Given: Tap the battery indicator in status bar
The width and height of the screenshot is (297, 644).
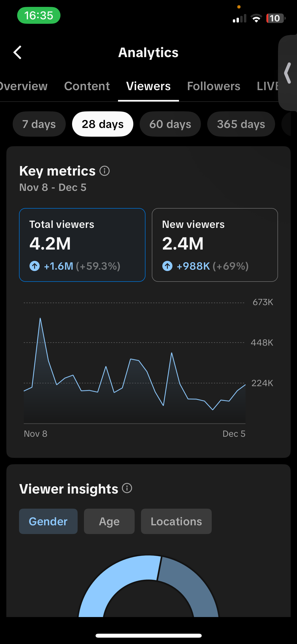Looking at the screenshot, I should 276,18.
